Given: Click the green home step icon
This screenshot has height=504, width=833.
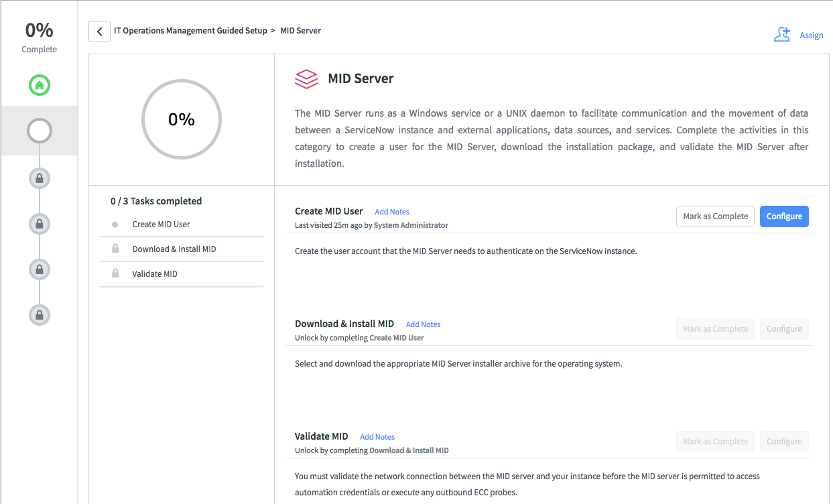Looking at the screenshot, I should point(40,85).
